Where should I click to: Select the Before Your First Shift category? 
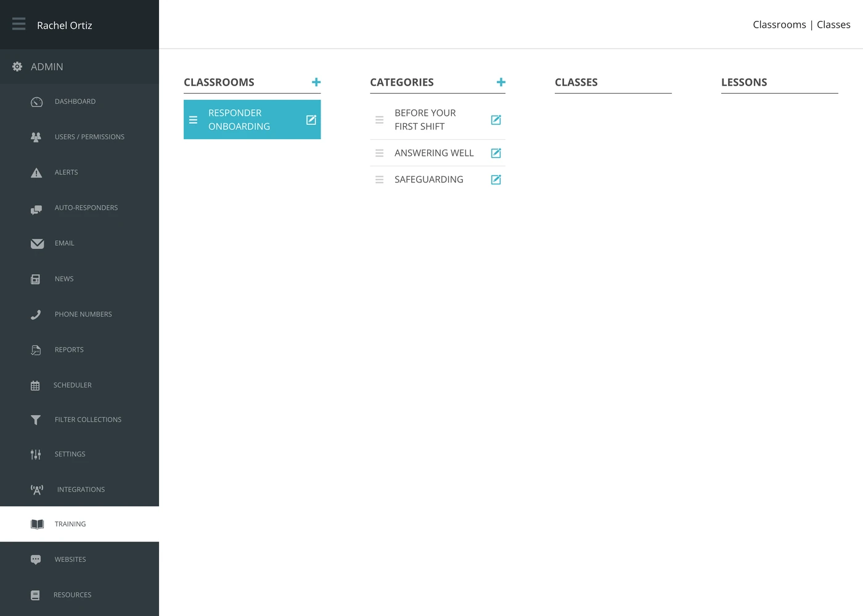438,120
